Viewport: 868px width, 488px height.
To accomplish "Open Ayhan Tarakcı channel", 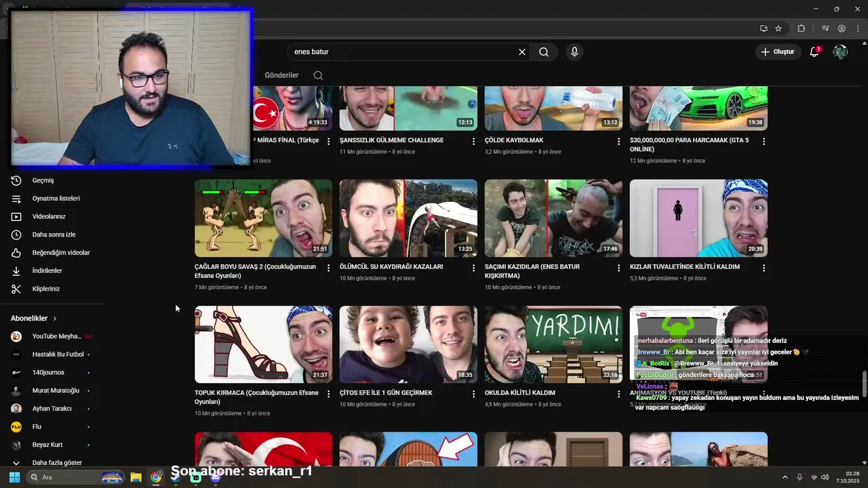I will pyautogui.click(x=52, y=409).
